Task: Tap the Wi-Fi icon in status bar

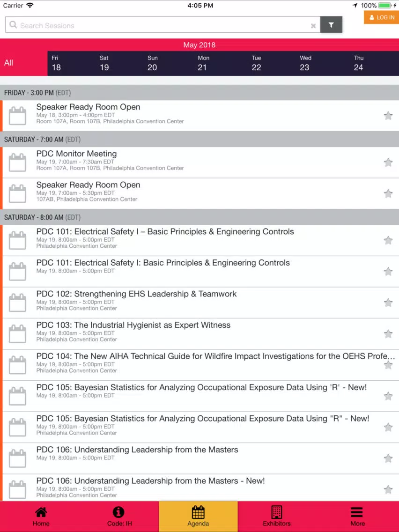Action: 30,6
